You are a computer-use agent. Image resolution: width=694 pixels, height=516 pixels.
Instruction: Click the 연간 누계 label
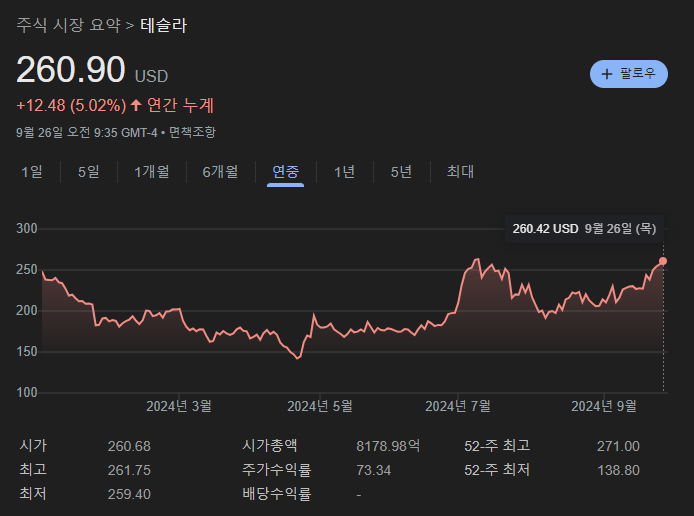180,105
